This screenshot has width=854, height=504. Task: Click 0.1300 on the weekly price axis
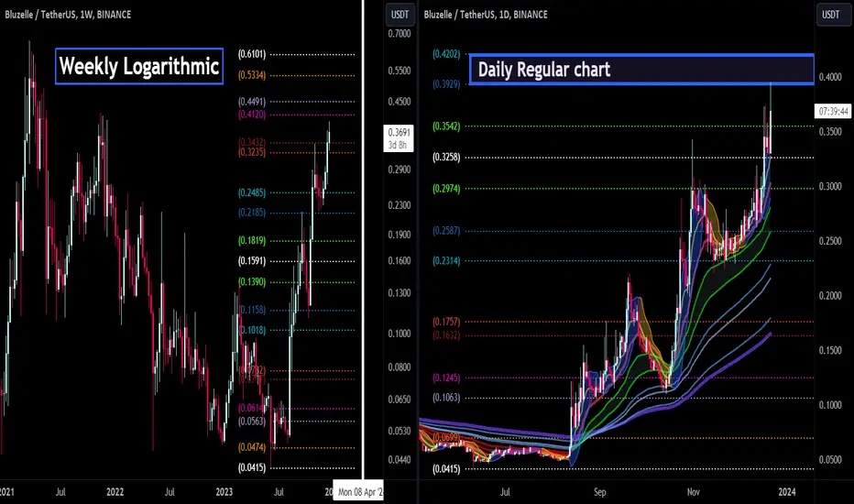click(400, 293)
